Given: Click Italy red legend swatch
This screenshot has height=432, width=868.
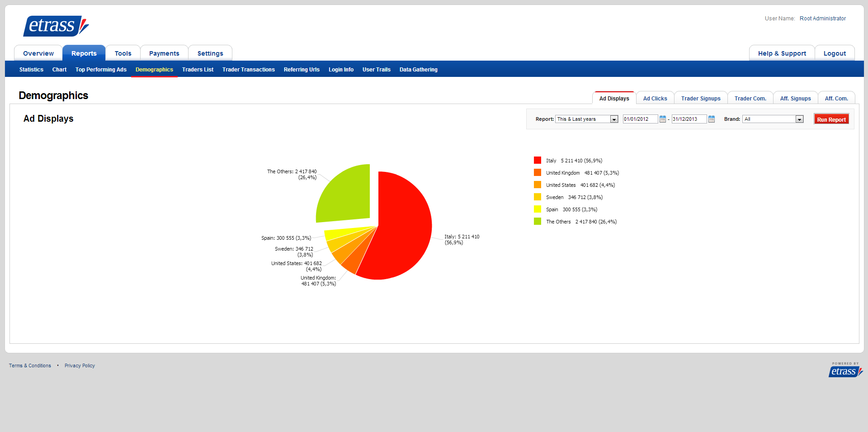Looking at the screenshot, I should (538, 161).
